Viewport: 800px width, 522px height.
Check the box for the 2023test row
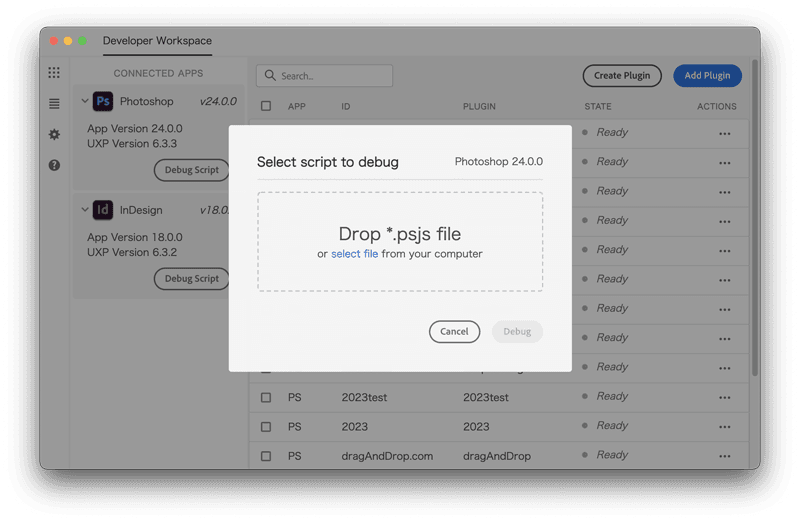(x=266, y=397)
